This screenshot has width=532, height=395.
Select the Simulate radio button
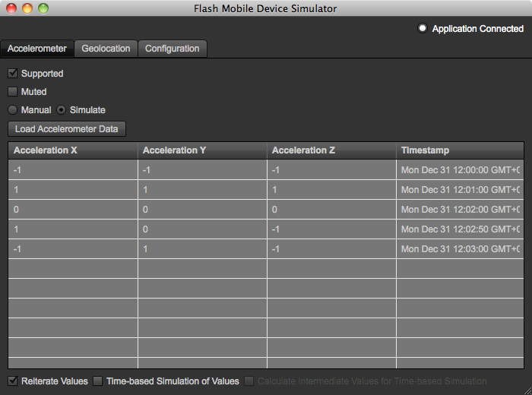point(62,110)
